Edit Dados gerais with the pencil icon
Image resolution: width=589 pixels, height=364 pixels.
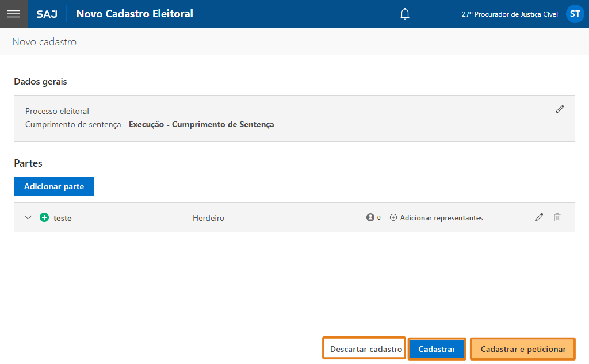[560, 109]
